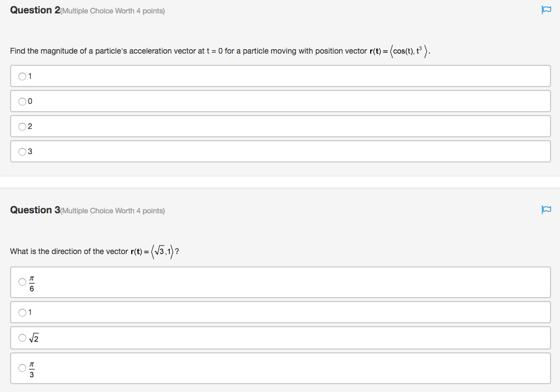Flag Question 3 for review

click(546, 210)
